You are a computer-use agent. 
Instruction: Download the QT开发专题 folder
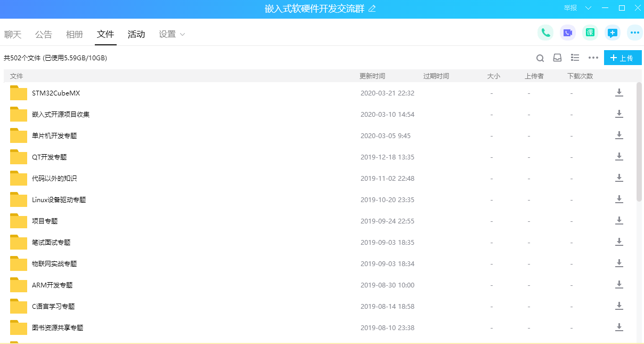click(619, 156)
